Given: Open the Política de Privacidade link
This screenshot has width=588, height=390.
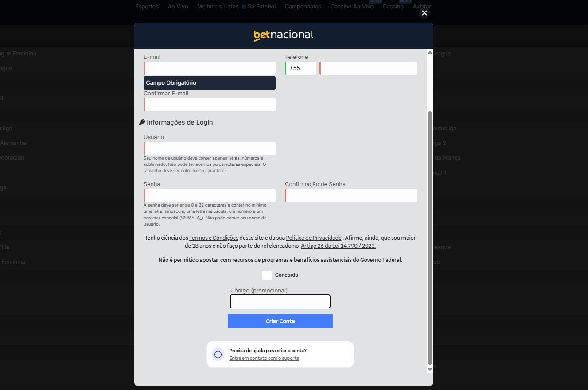Looking at the screenshot, I should click(x=314, y=238).
